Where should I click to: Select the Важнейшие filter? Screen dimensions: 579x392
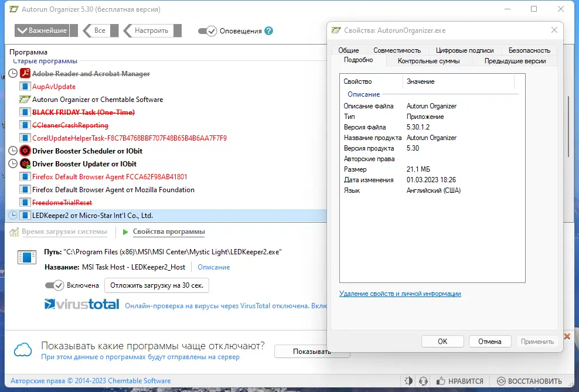[46, 30]
